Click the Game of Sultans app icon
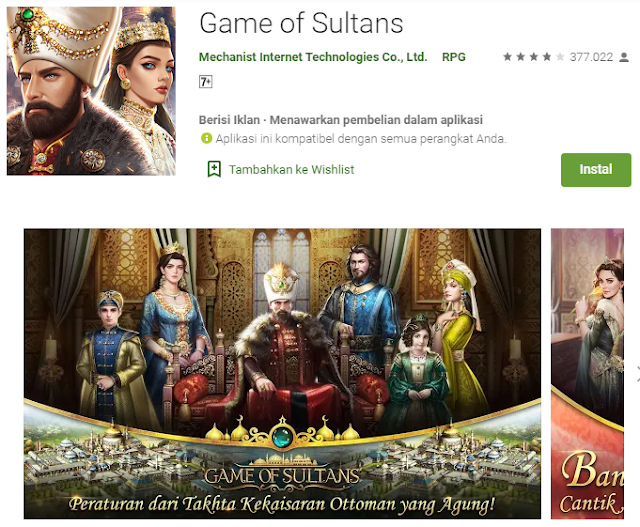The image size is (640, 527). [x=91, y=91]
